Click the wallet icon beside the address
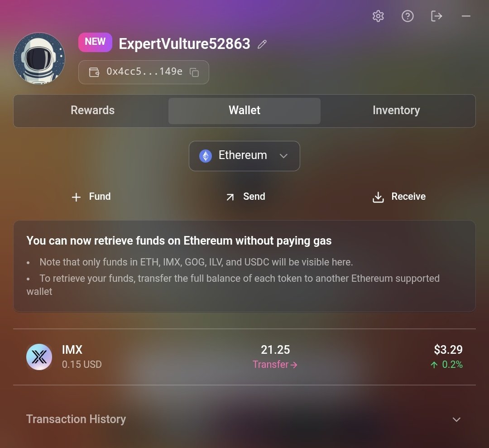 click(x=94, y=72)
